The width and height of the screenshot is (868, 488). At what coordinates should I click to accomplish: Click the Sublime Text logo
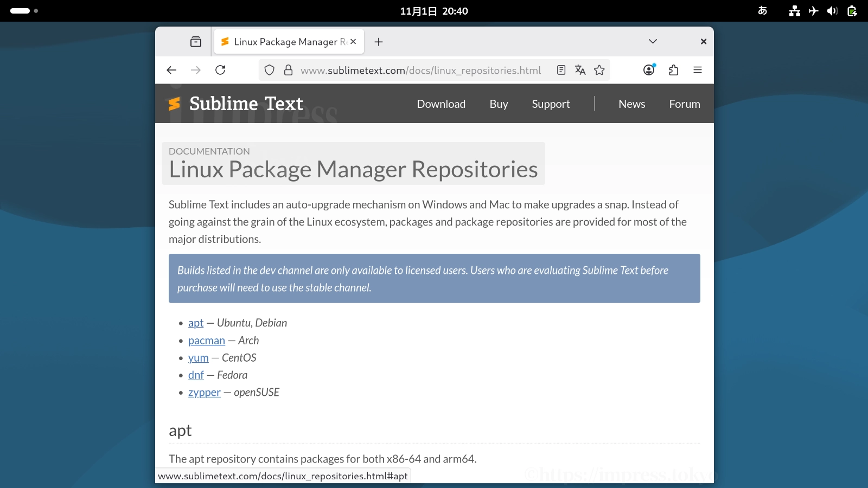[x=235, y=104]
